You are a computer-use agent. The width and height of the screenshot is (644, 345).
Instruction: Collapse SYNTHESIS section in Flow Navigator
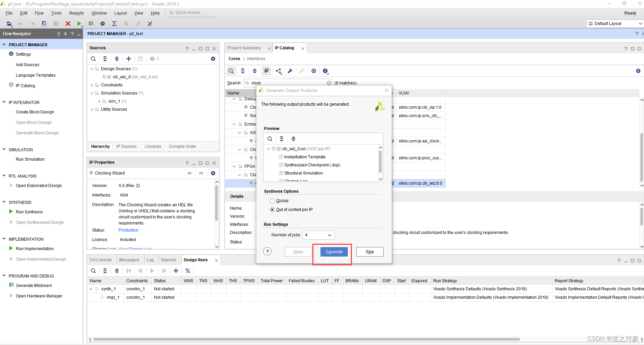(4, 202)
